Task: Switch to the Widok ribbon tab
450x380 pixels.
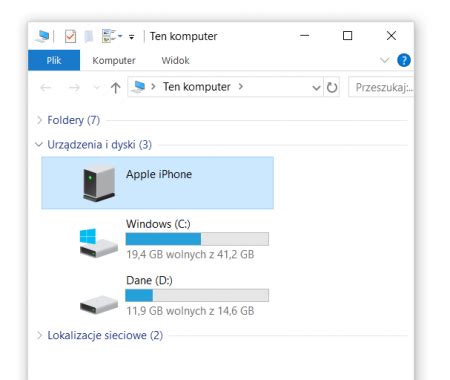Action: (175, 60)
